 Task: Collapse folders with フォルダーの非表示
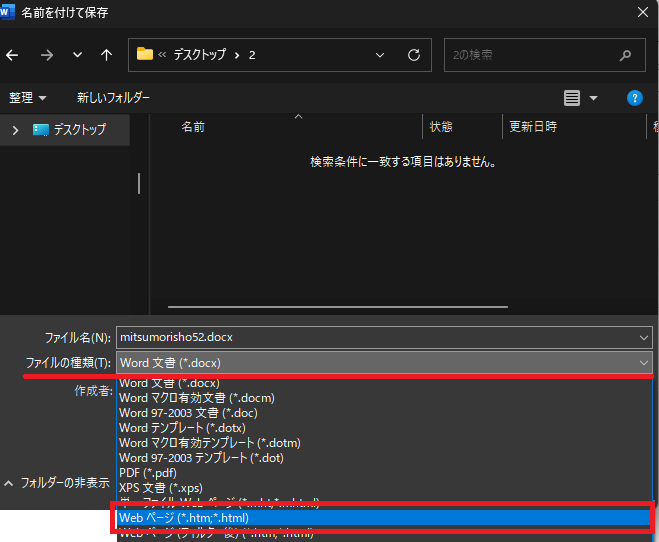click(x=57, y=483)
